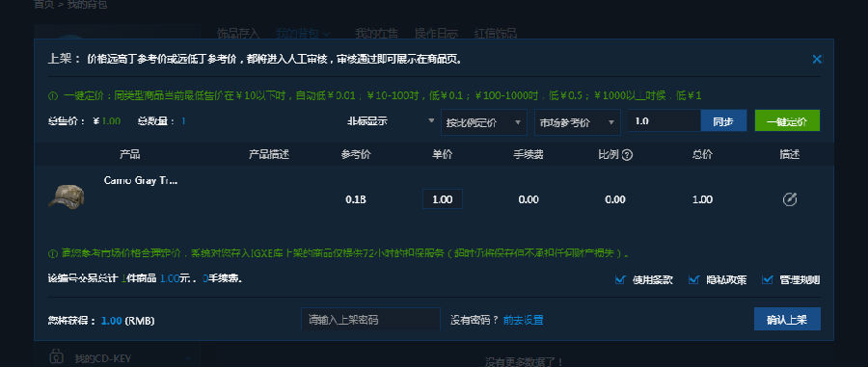Click the 您将获得 1.00 (RMB) text
This screenshot has height=367, width=868.
101,321
